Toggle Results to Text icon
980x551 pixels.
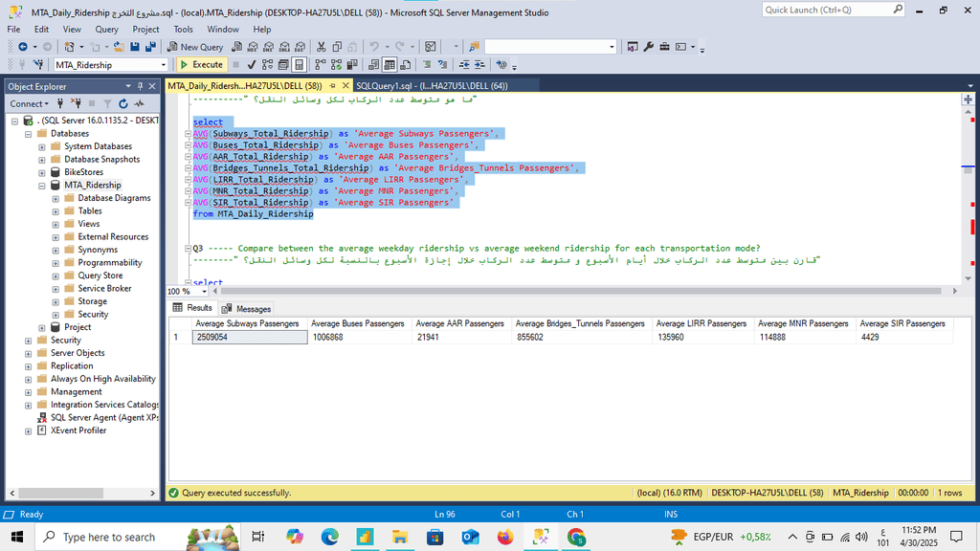click(x=374, y=64)
